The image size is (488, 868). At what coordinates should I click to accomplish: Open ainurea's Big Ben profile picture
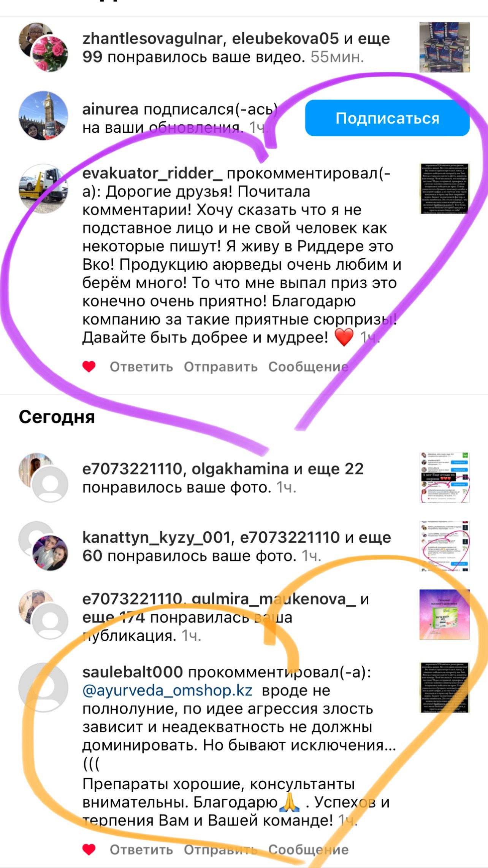(43, 116)
